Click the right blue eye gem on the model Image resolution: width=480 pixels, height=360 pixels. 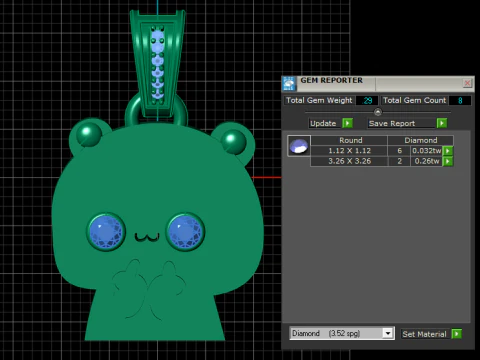point(186,232)
